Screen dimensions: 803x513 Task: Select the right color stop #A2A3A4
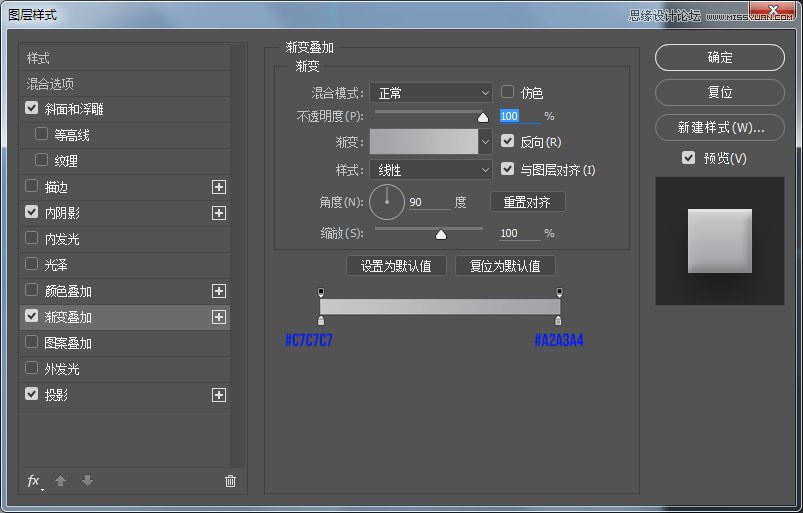tap(558, 320)
